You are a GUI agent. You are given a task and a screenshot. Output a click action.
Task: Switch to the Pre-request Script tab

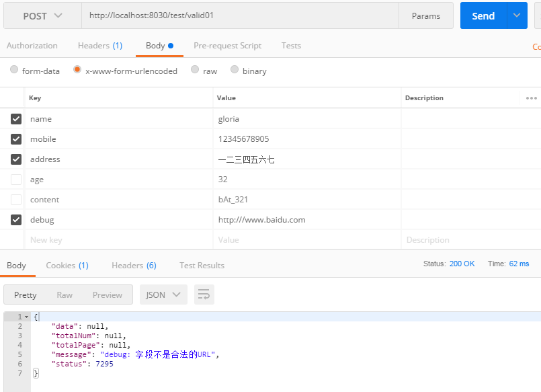click(227, 46)
